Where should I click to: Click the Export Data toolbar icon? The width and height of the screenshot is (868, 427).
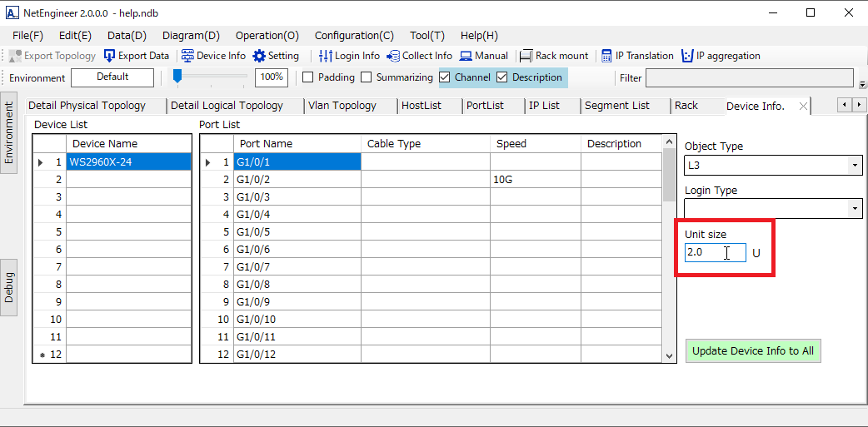pyautogui.click(x=110, y=56)
